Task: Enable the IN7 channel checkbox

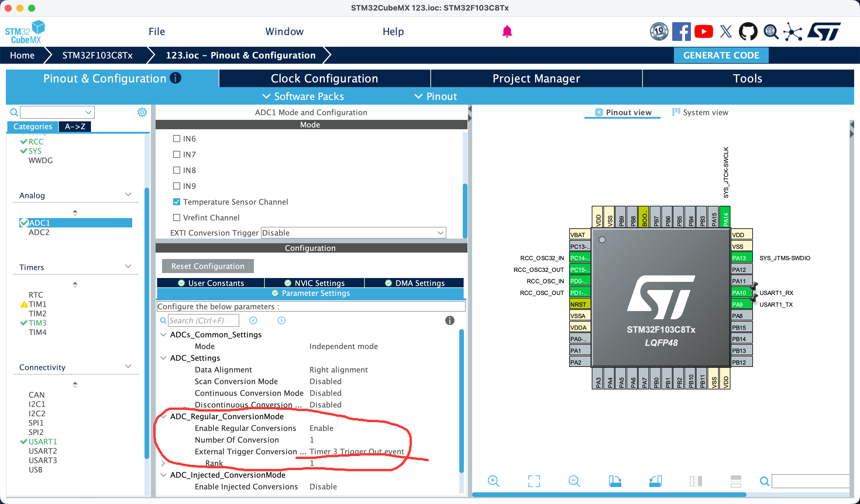Action: 176,154
